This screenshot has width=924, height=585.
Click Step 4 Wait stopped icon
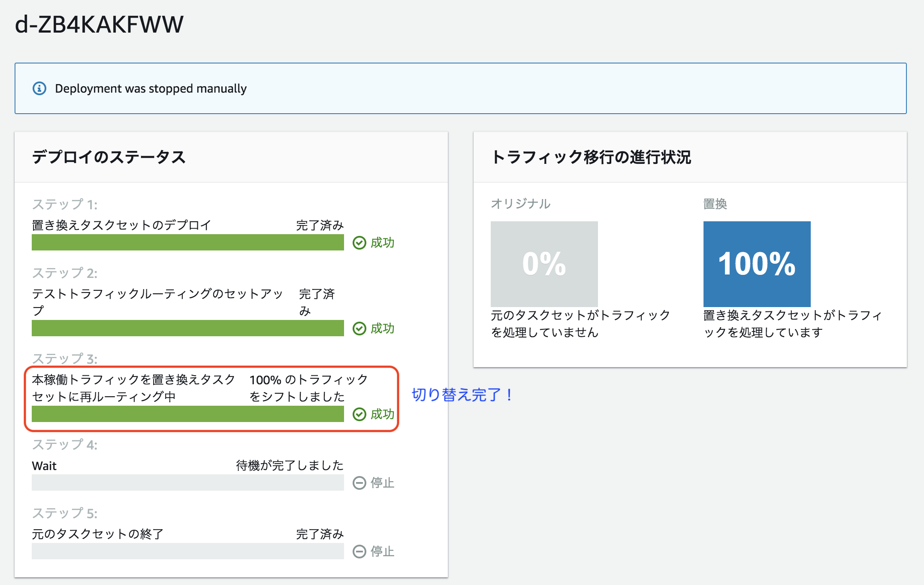pyautogui.click(x=359, y=483)
